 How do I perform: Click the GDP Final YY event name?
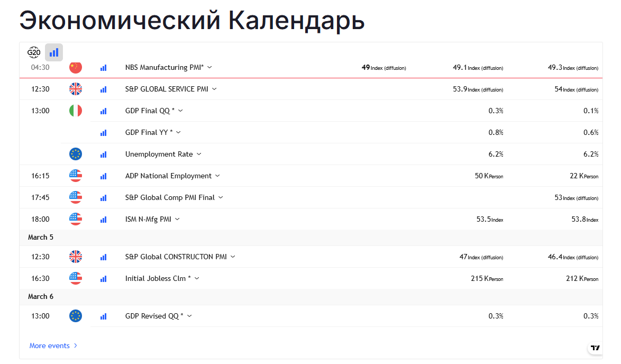pos(149,132)
